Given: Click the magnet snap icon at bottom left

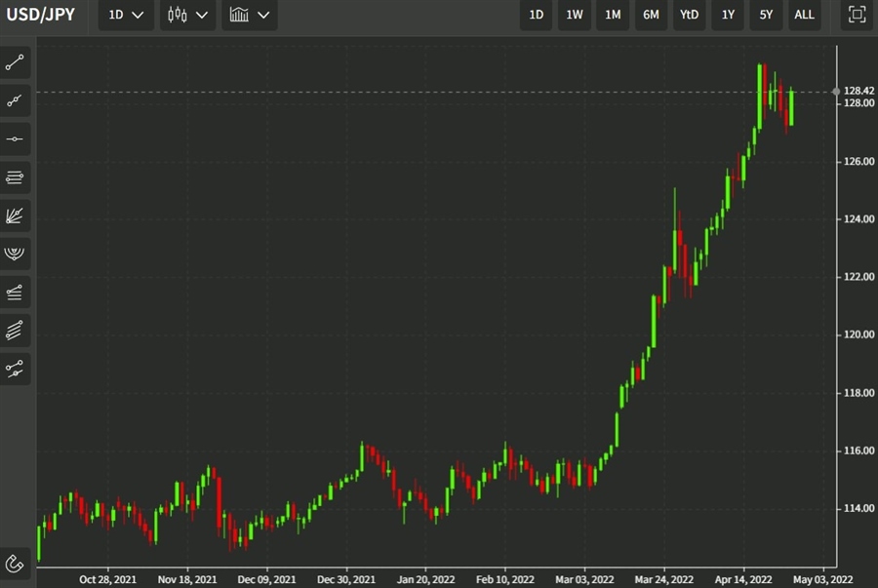Looking at the screenshot, I should pyautogui.click(x=15, y=564).
